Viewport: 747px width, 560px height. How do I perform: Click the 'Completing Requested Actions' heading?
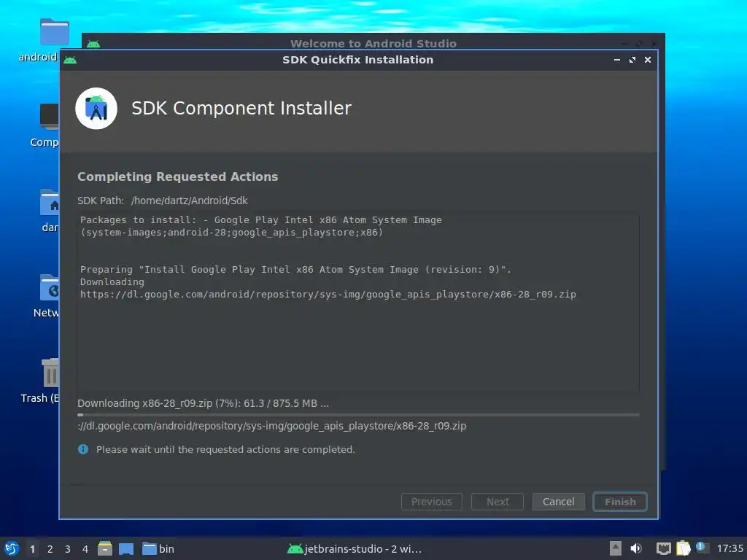click(178, 176)
